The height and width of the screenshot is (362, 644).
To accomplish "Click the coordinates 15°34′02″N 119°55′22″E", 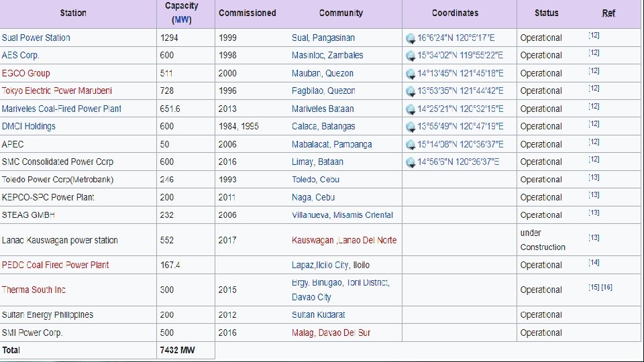I will pos(460,56).
